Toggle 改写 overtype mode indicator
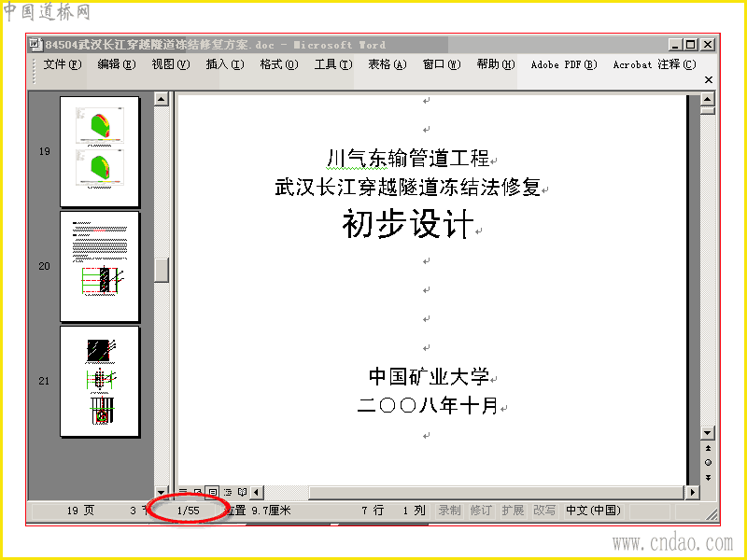Image resolution: width=747 pixels, height=560 pixels. [544, 511]
